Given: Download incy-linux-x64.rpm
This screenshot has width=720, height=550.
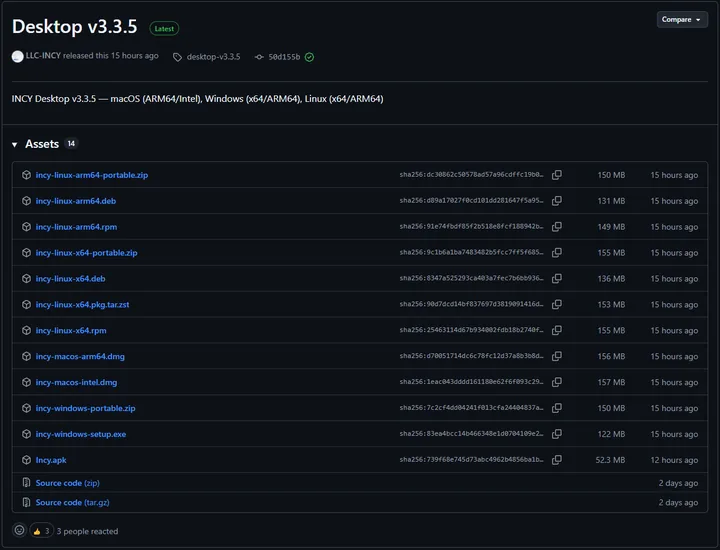Looking at the screenshot, I should tap(71, 331).
